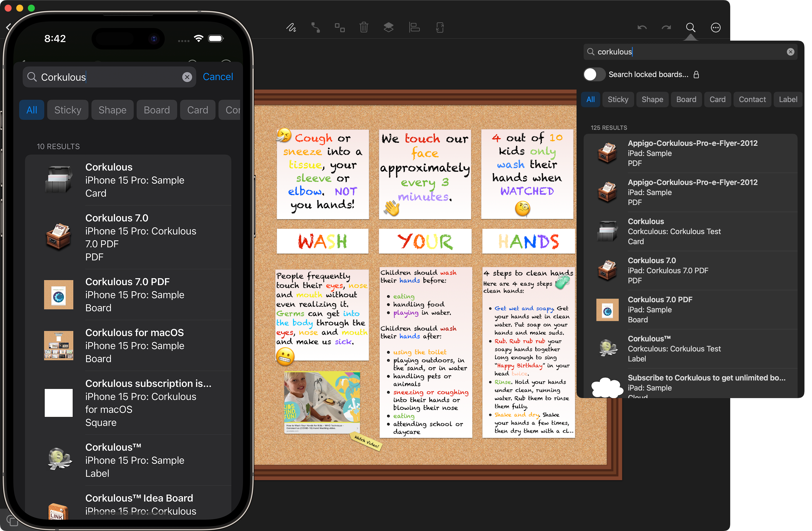The height and width of the screenshot is (531, 812).
Task: Click the magnifier search icon in Mac toolbar
Action: (x=690, y=27)
